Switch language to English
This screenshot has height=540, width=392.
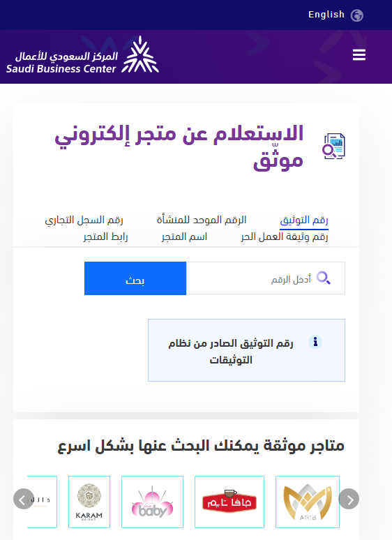click(x=326, y=15)
